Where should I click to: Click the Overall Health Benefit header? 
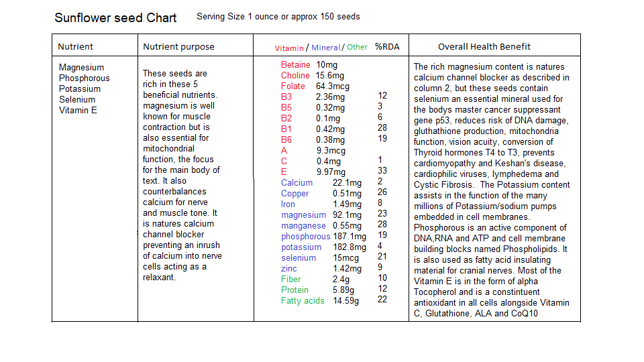pos(484,46)
